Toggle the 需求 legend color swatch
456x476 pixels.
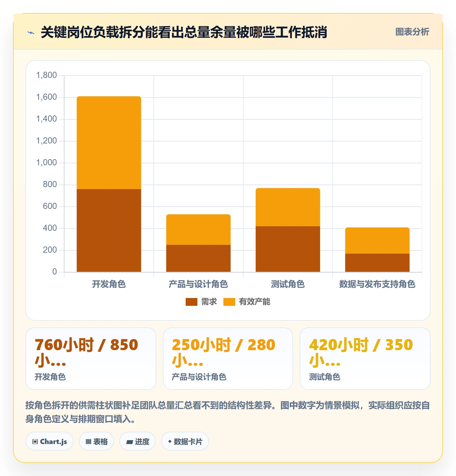tap(192, 302)
